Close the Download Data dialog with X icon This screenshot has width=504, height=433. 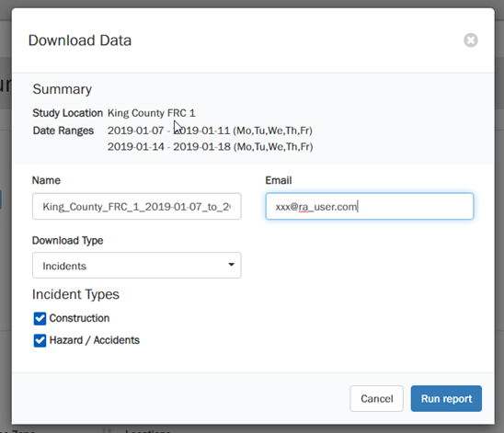[471, 40]
